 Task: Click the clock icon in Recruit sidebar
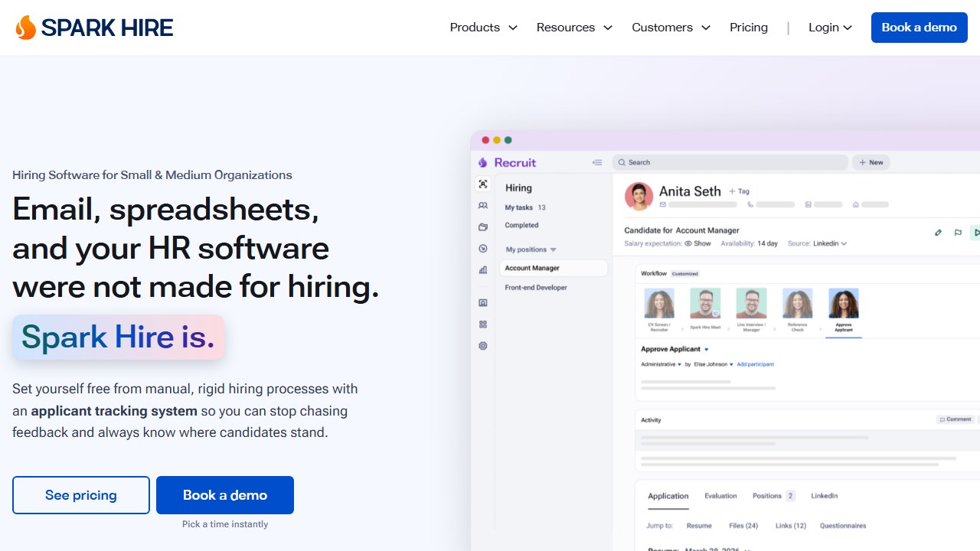tap(482, 248)
